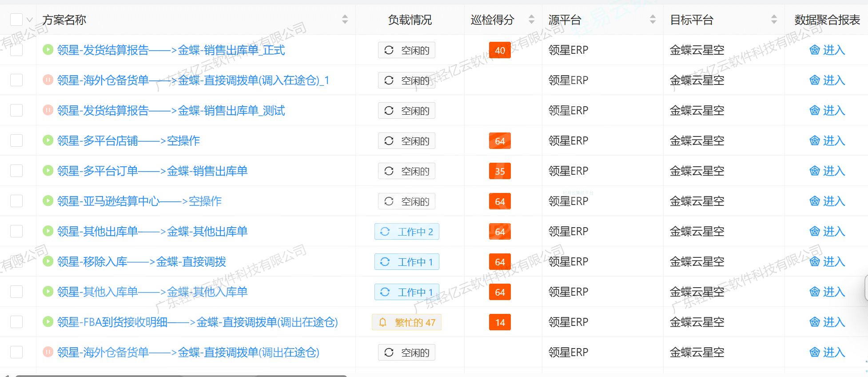Click the green status icon for 领星-移除入库 row
This screenshot has height=377, width=868.
pyautogui.click(x=48, y=261)
